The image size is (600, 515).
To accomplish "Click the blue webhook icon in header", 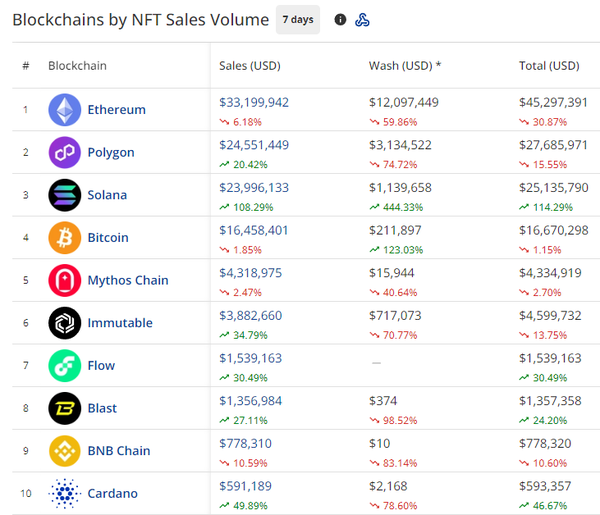I will [x=363, y=20].
